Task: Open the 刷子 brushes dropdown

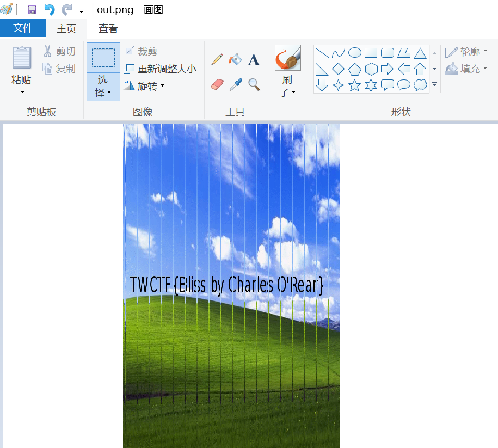Action: point(287,93)
